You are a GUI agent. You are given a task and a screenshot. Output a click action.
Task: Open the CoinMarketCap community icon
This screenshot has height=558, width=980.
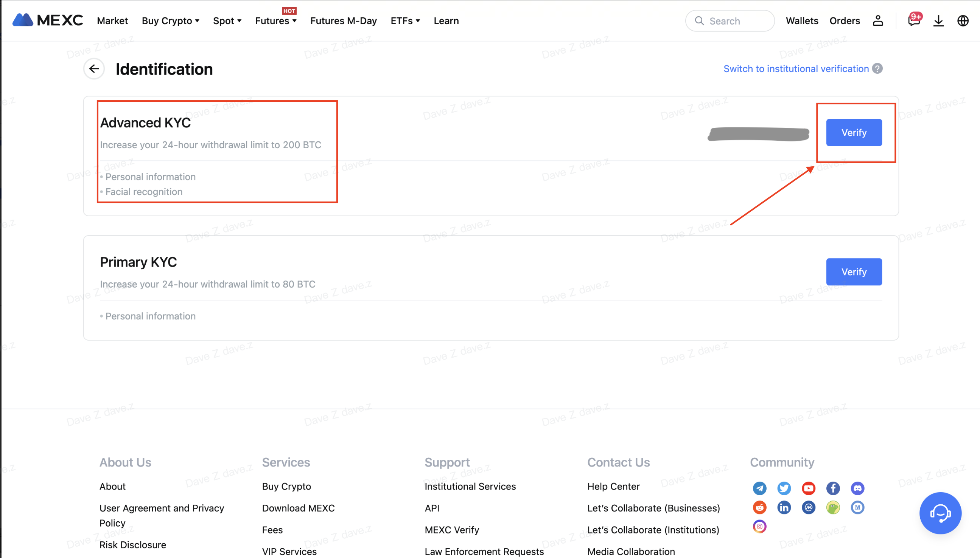click(809, 507)
